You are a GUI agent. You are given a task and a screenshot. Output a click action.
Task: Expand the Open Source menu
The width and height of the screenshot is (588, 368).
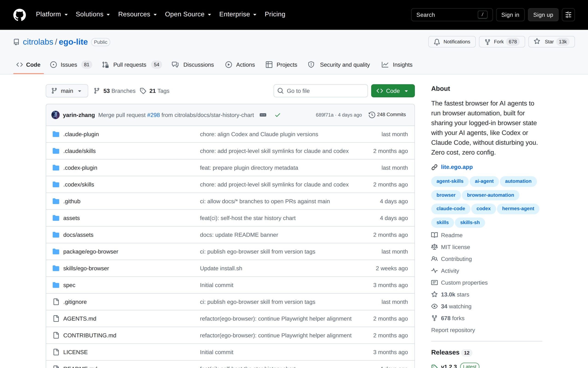click(188, 14)
